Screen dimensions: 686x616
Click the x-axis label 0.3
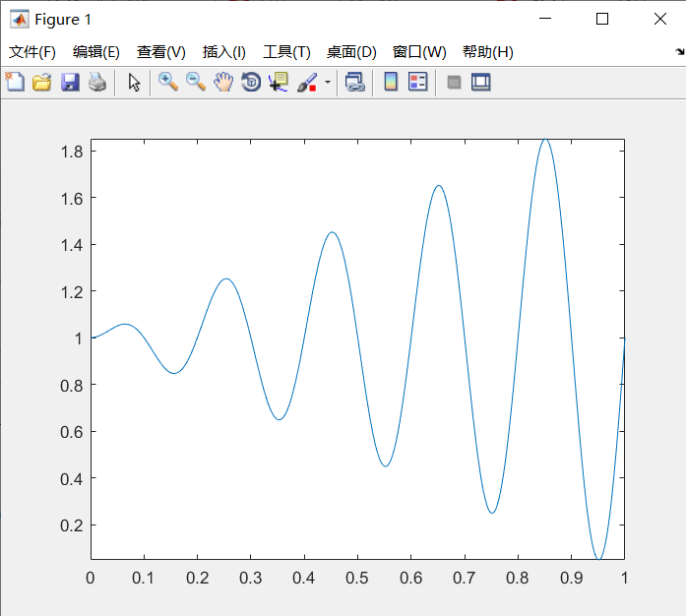(x=251, y=578)
